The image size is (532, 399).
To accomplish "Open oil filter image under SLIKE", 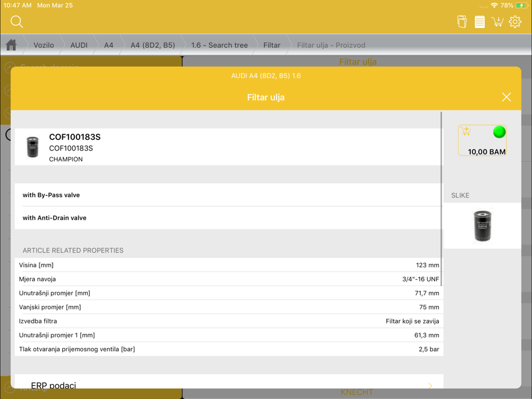I will click(x=482, y=226).
